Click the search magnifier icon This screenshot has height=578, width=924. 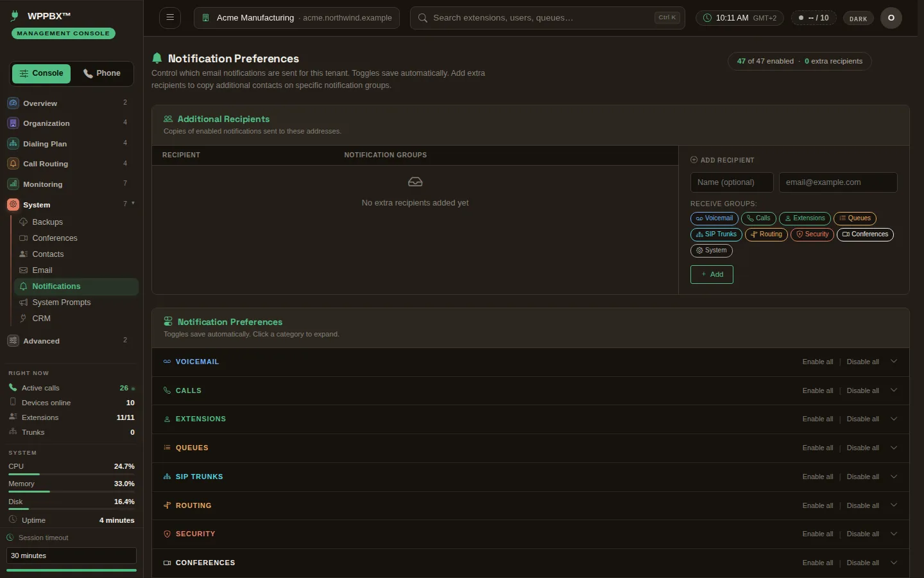click(423, 18)
